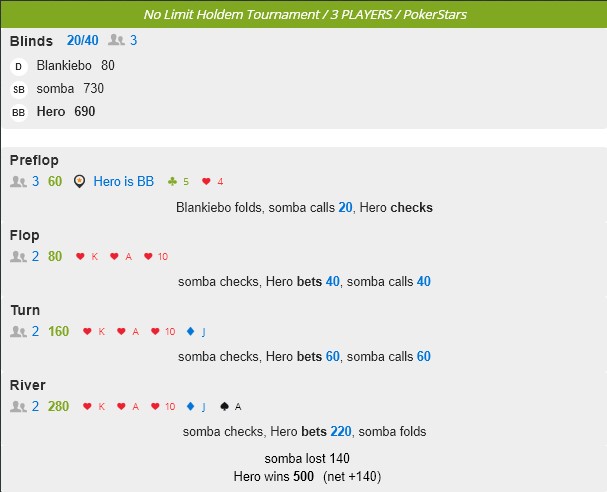This screenshot has height=492, width=607.
Task: Click the Preflop section heading
Action: [x=34, y=160]
